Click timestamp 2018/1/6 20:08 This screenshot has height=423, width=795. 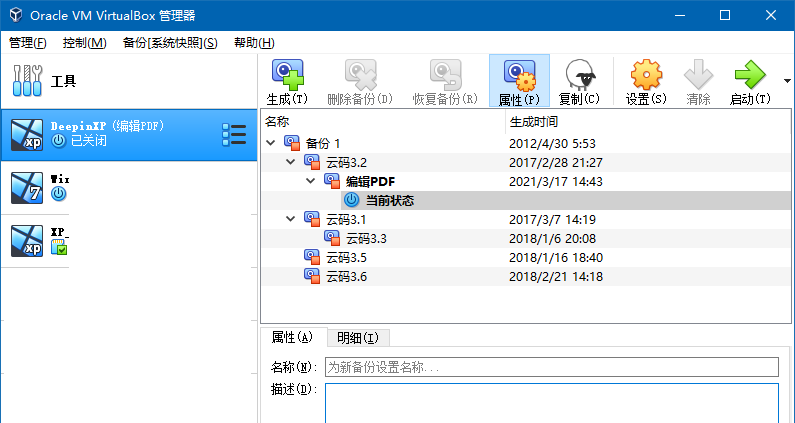pyautogui.click(x=552, y=238)
